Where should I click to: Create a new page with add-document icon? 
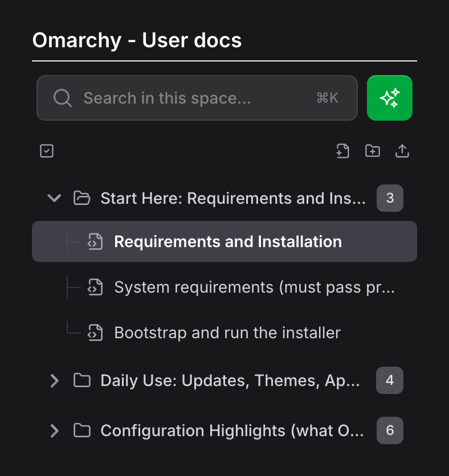[x=342, y=151]
